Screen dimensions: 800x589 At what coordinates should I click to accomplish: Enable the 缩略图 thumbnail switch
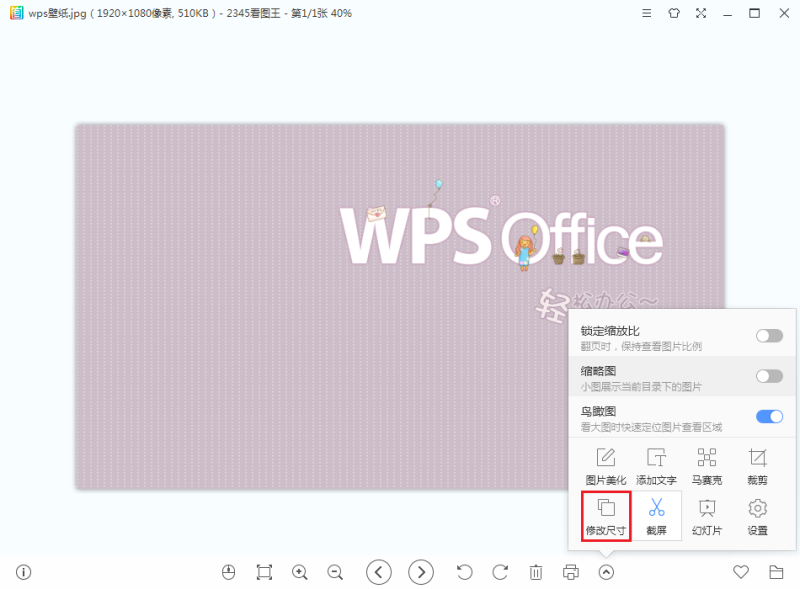[769, 376]
